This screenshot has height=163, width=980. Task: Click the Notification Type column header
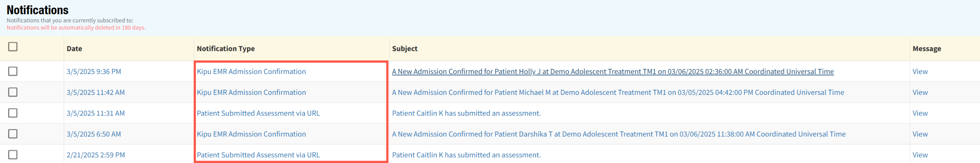pos(225,49)
